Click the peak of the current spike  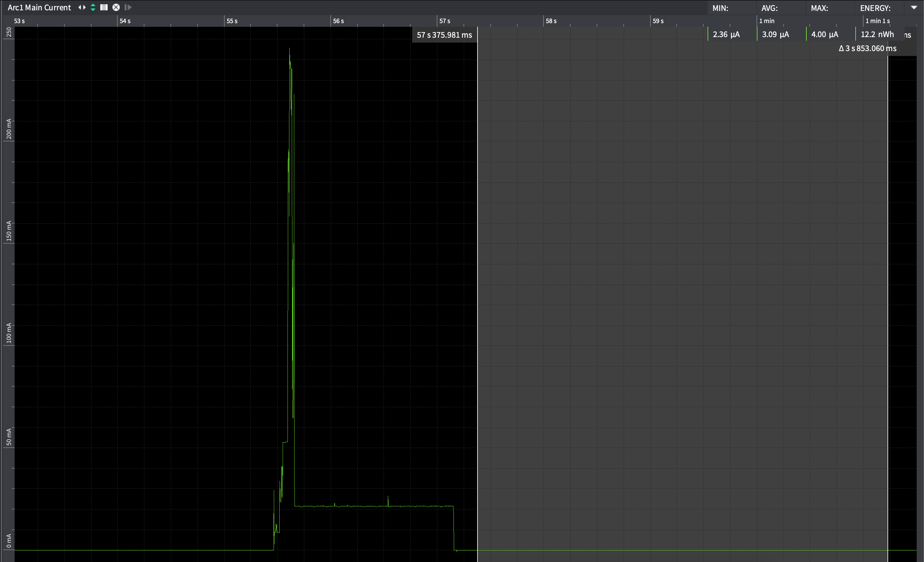point(289,49)
